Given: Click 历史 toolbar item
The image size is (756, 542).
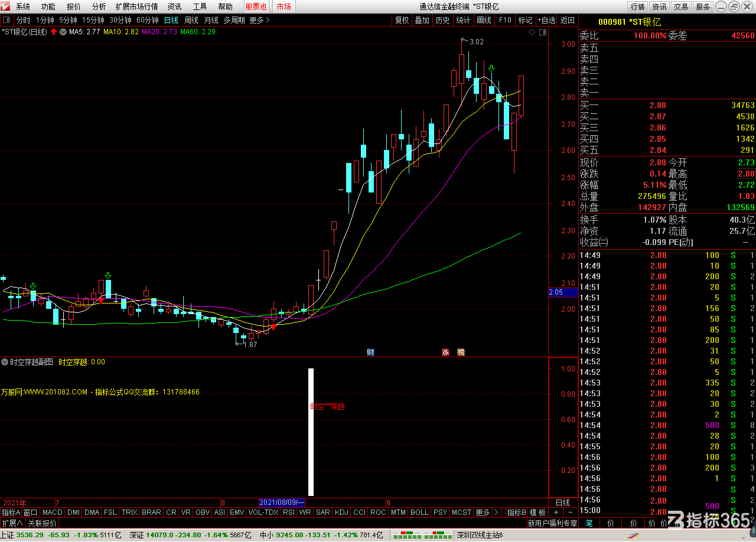Looking at the screenshot, I should coord(442,20).
